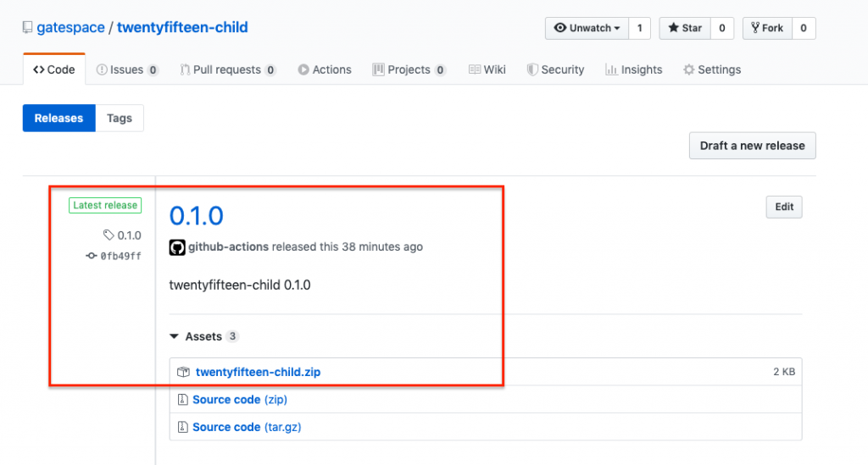Star the twentyfifteen-child repository
The height and width of the screenshot is (465, 868).
[x=685, y=28]
